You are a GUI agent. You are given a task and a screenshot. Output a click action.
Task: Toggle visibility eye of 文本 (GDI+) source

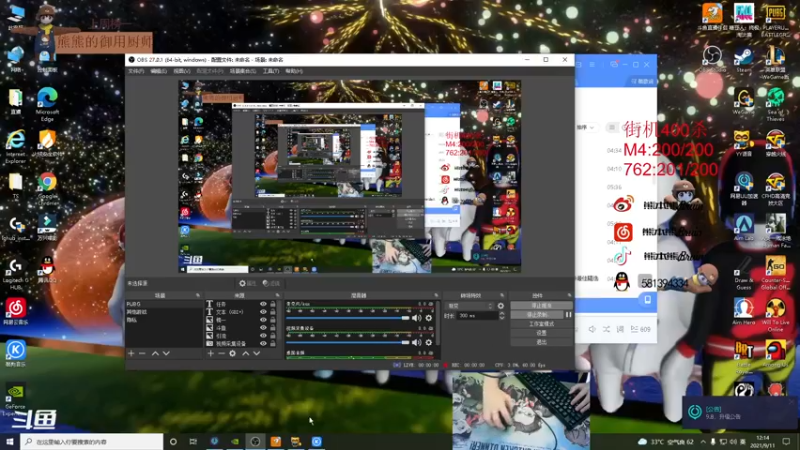coord(263,312)
